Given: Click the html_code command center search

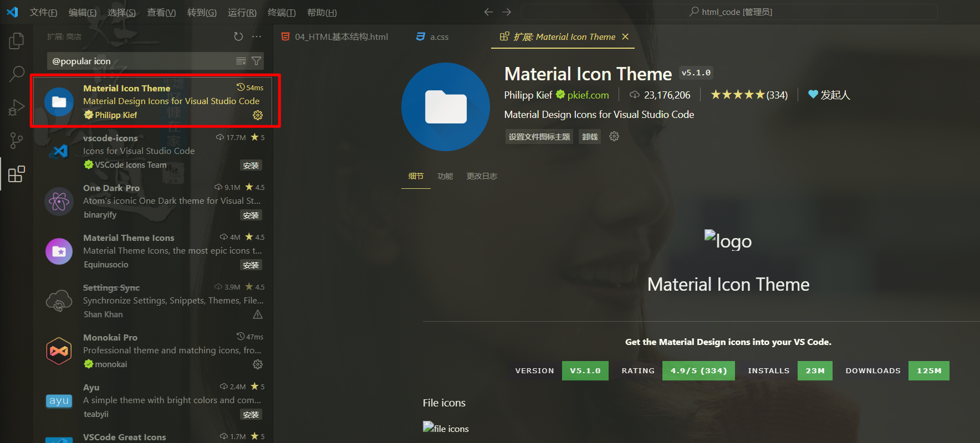Looking at the screenshot, I should [x=729, y=12].
